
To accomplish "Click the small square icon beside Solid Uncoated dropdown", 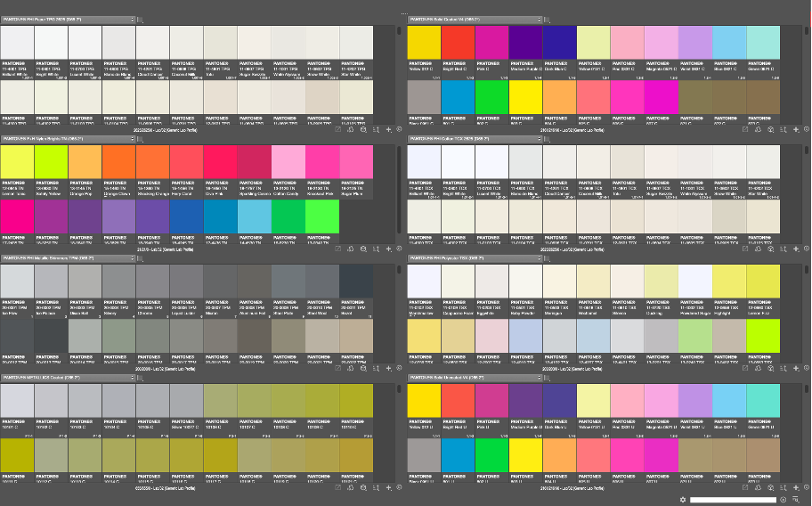I will tap(547, 378).
